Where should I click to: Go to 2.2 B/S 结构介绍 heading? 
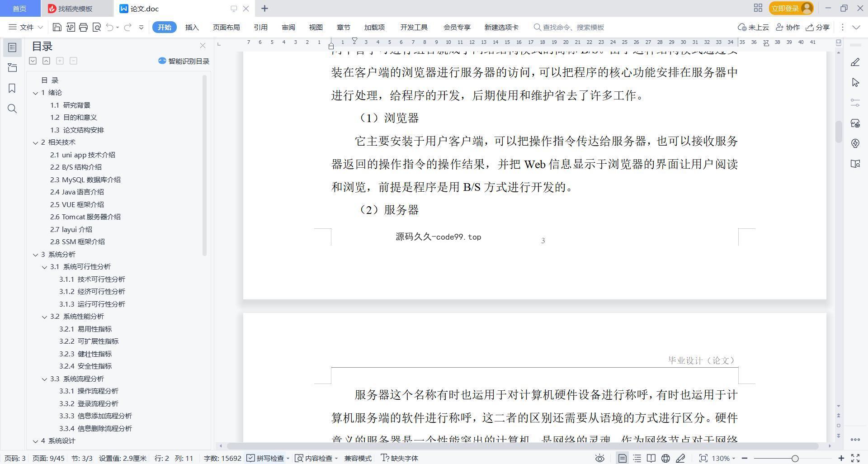76,167
